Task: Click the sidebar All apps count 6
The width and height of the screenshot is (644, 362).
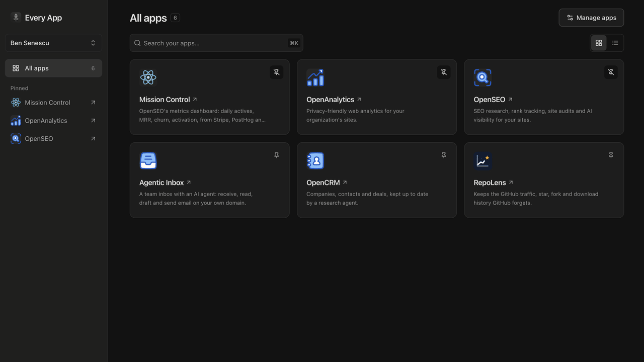Action: tap(93, 68)
